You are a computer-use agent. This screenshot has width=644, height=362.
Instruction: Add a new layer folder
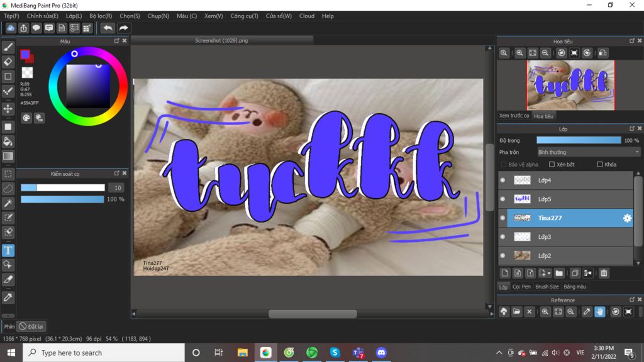pos(559,273)
